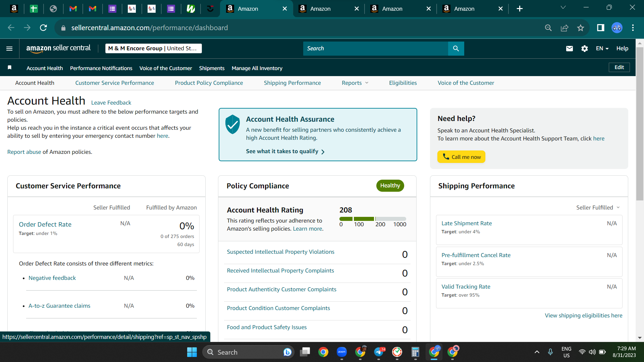644x362 pixels.
Task: Open the M & M Encore Group account switcher
Action: 154,49
